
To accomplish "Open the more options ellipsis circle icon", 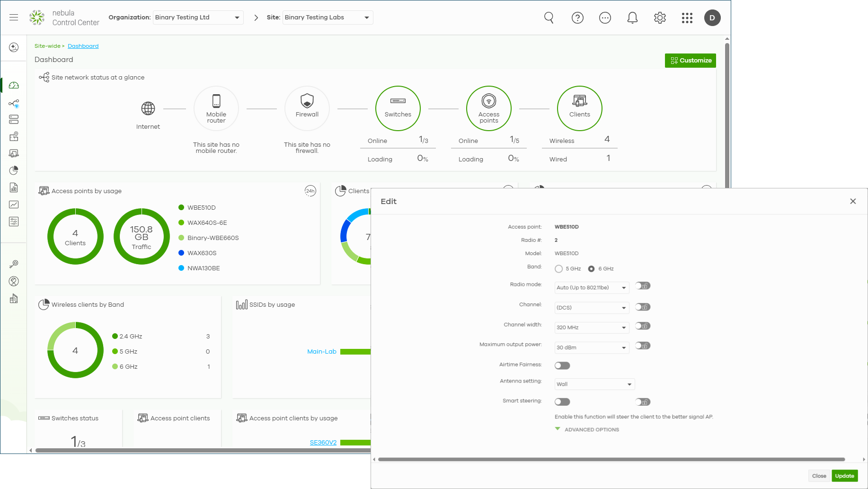I will (x=605, y=18).
